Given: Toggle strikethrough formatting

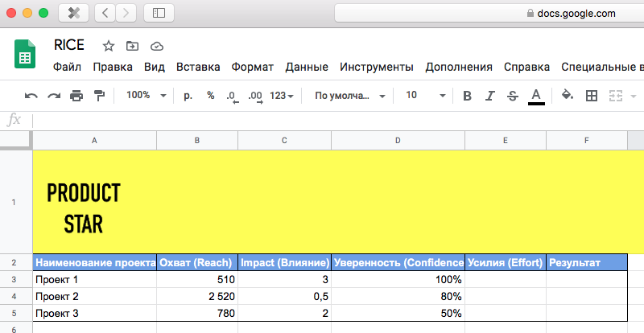Looking at the screenshot, I should coord(512,96).
